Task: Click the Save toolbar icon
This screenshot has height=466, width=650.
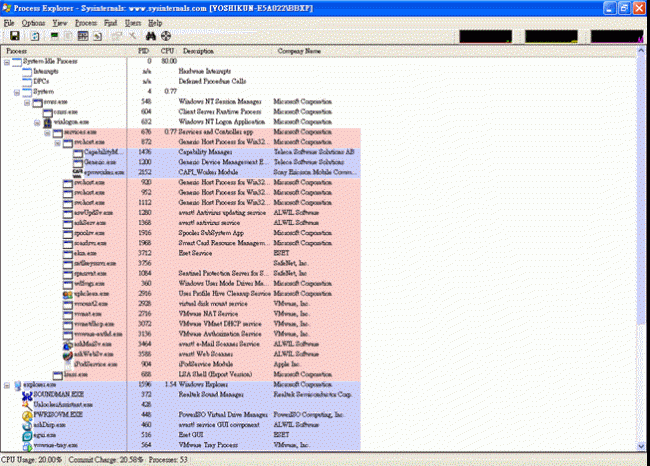Action: (15, 36)
